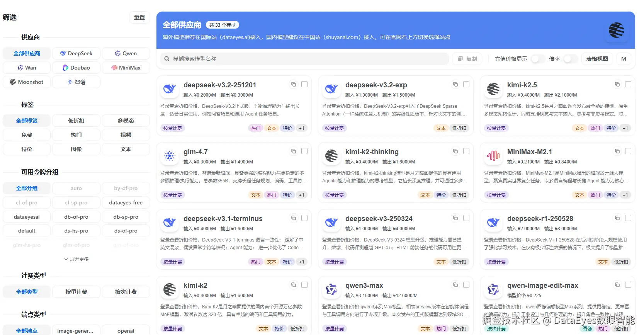Expand more token groups with 展开更多

click(76, 259)
